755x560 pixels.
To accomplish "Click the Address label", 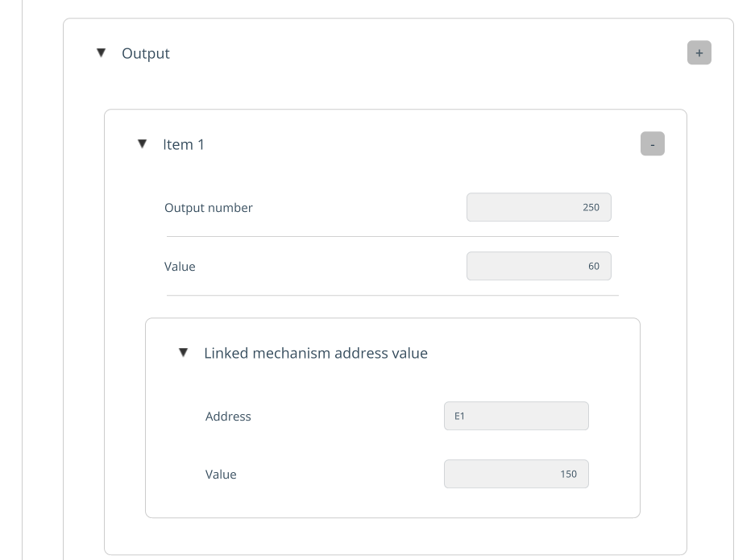I will [x=228, y=417].
